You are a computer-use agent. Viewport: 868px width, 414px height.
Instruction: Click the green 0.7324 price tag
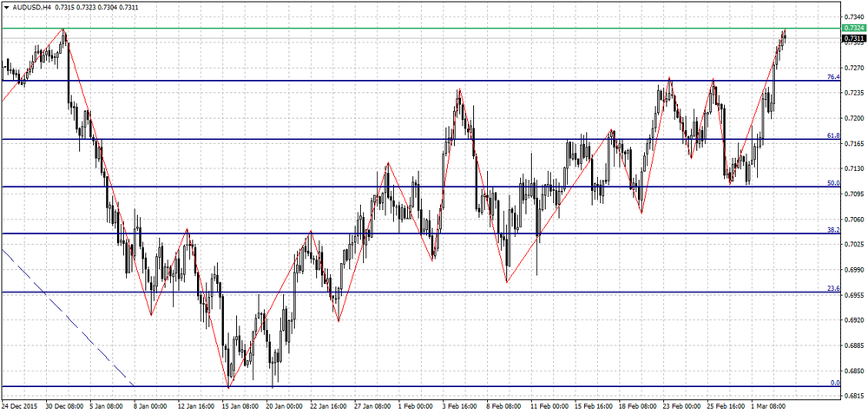tap(853, 28)
